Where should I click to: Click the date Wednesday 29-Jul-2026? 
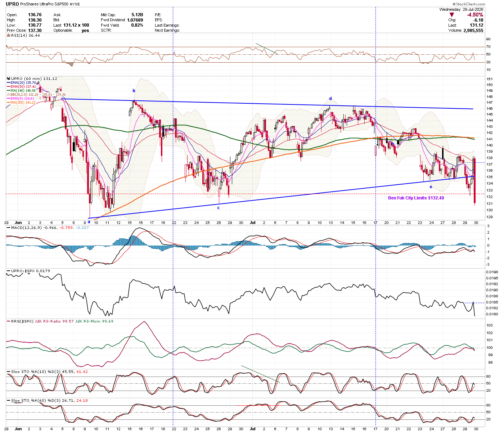tap(461, 9)
